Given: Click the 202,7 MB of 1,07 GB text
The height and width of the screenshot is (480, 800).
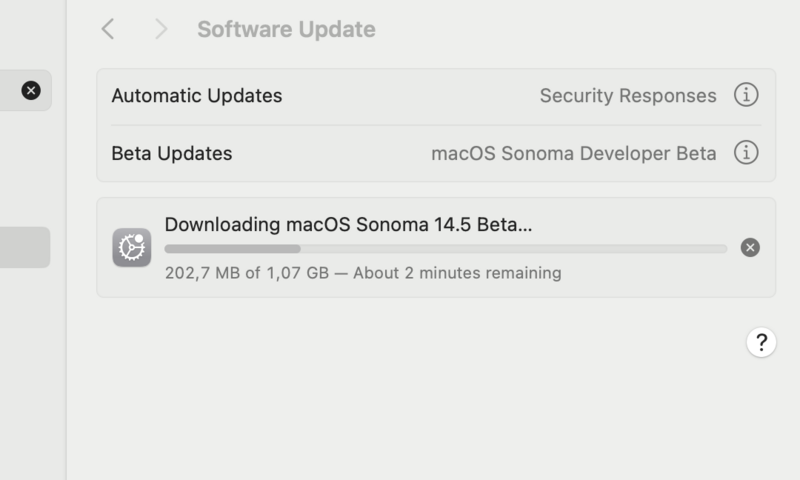Looking at the screenshot, I should [246, 273].
